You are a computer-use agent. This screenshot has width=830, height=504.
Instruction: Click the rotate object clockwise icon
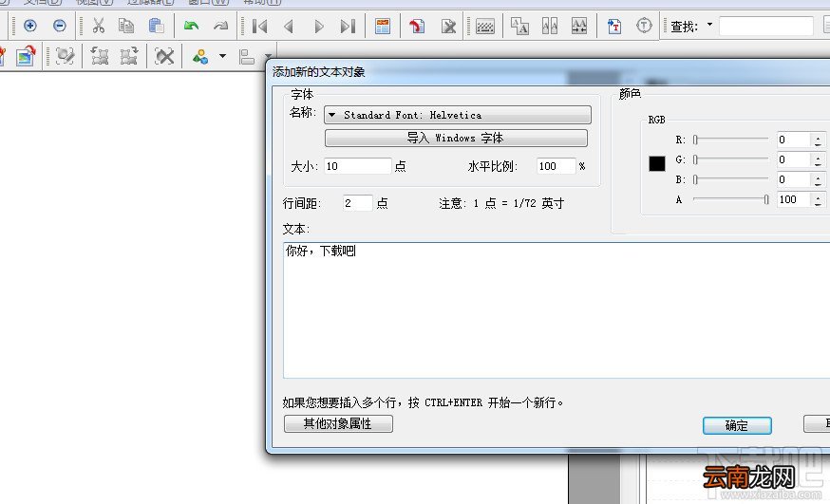click(x=128, y=56)
